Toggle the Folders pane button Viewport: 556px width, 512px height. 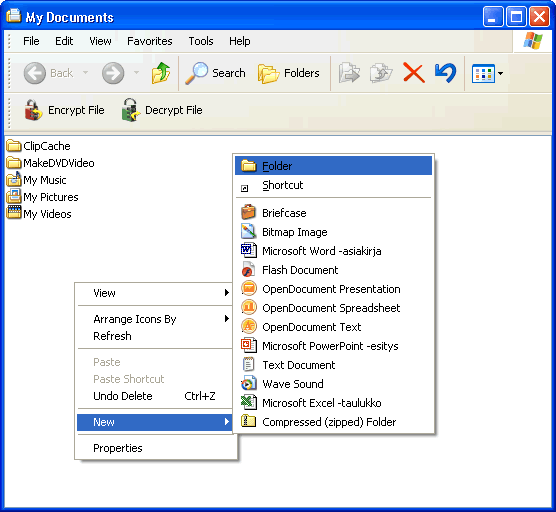(289, 73)
